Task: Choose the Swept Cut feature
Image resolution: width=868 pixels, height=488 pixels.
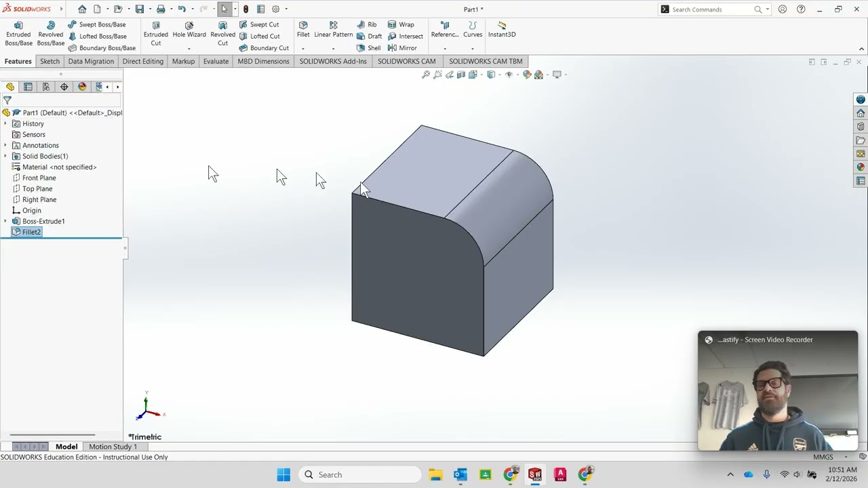Action: [258, 24]
